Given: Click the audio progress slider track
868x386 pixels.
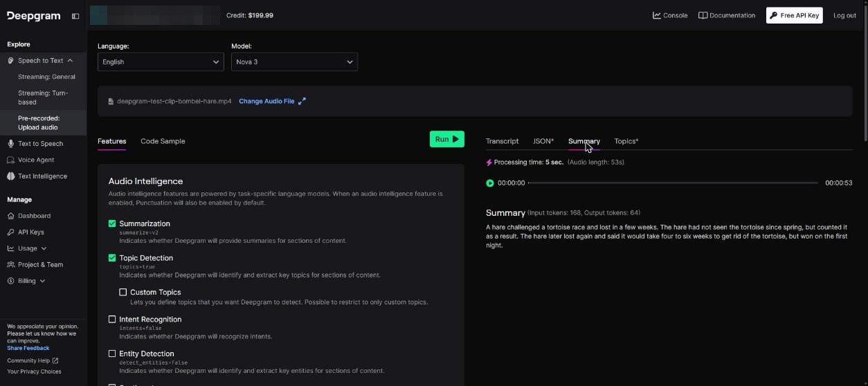Looking at the screenshot, I should 673,183.
